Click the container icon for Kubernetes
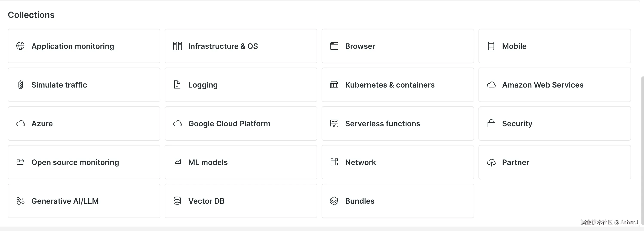 tap(334, 85)
